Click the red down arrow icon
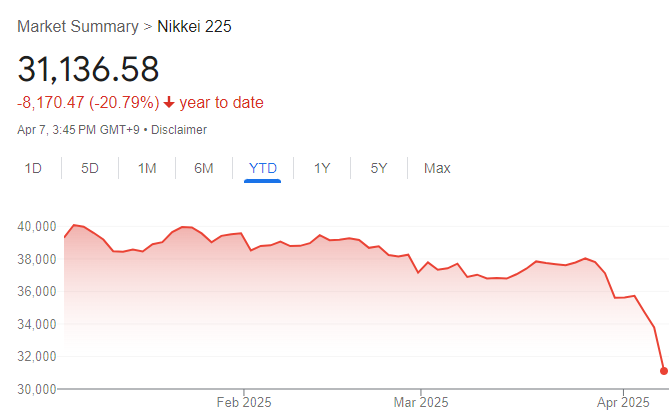 click(x=169, y=102)
